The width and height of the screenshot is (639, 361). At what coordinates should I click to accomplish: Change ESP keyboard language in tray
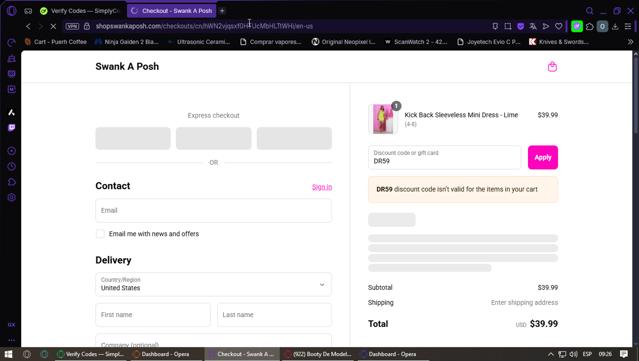pyautogui.click(x=587, y=354)
